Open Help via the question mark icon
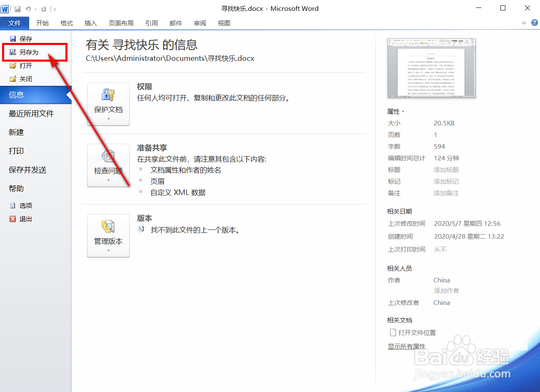The height and width of the screenshot is (392, 540). click(x=535, y=22)
